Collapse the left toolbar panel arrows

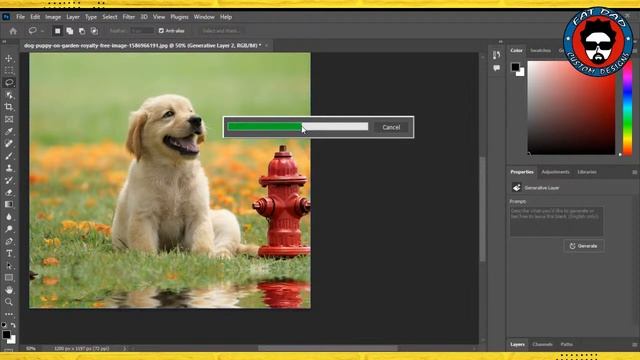[4, 42]
